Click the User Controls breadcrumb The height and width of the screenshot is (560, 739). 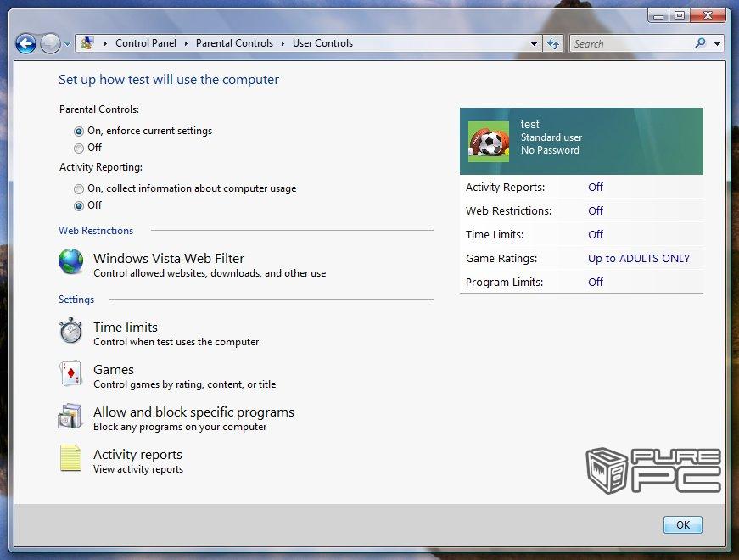tap(323, 43)
